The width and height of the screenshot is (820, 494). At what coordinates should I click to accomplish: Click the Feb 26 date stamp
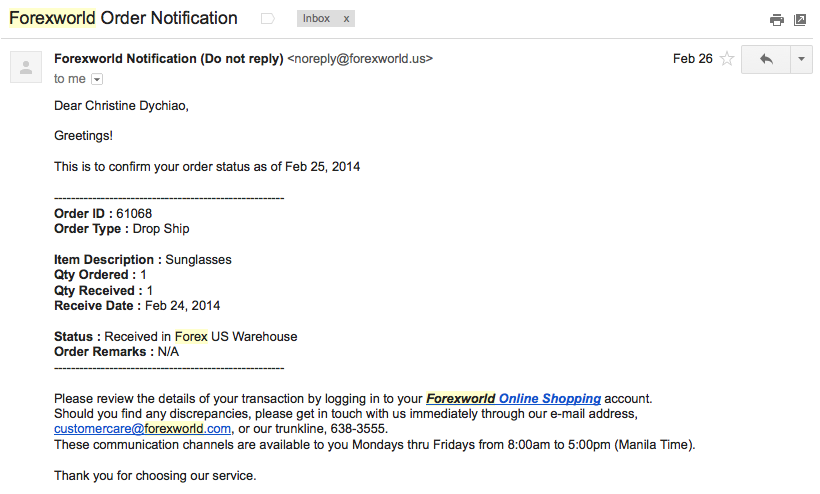click(692, 59)
